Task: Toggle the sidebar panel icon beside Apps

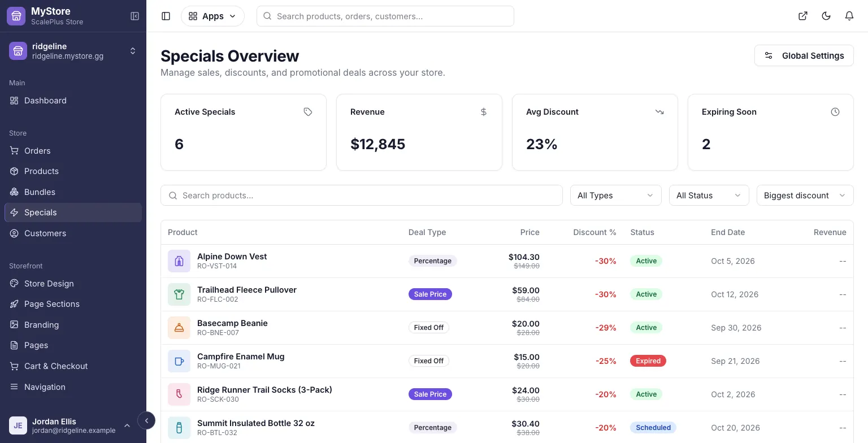Action: point(166,16)
